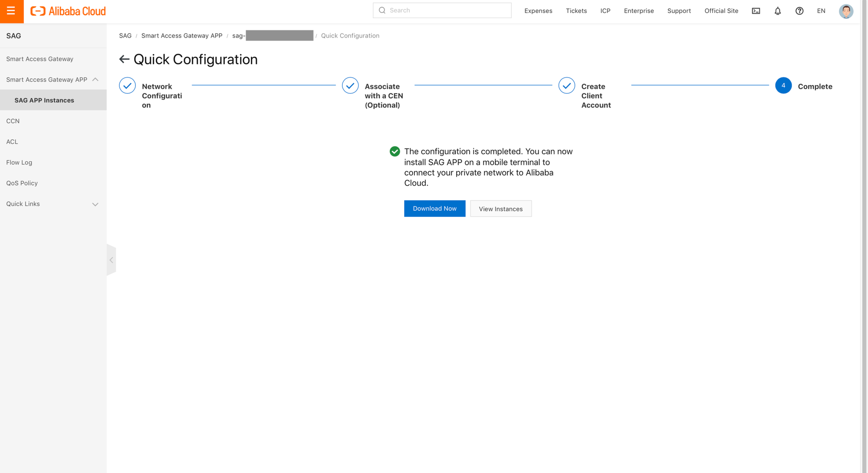This screenshot has width=868, height=473.
Task: Click the Network Configuration step checkmark
Action: [x=127, y=85]
